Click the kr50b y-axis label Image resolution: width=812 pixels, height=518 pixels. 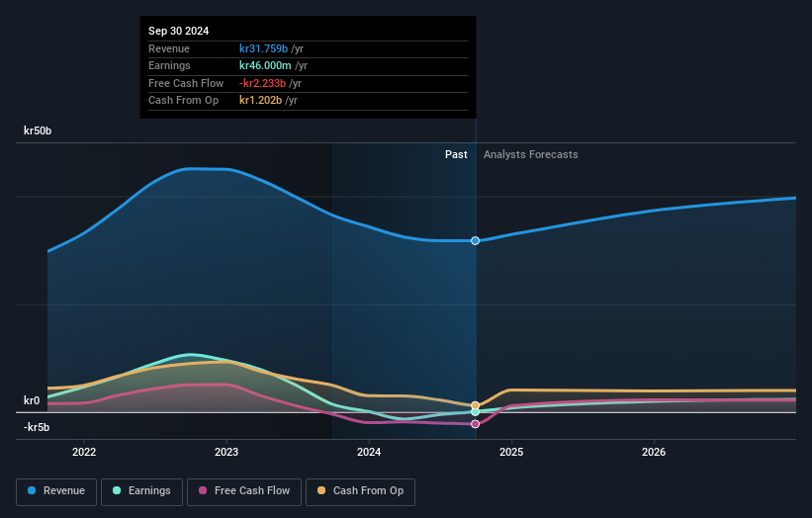pos(38,130)
